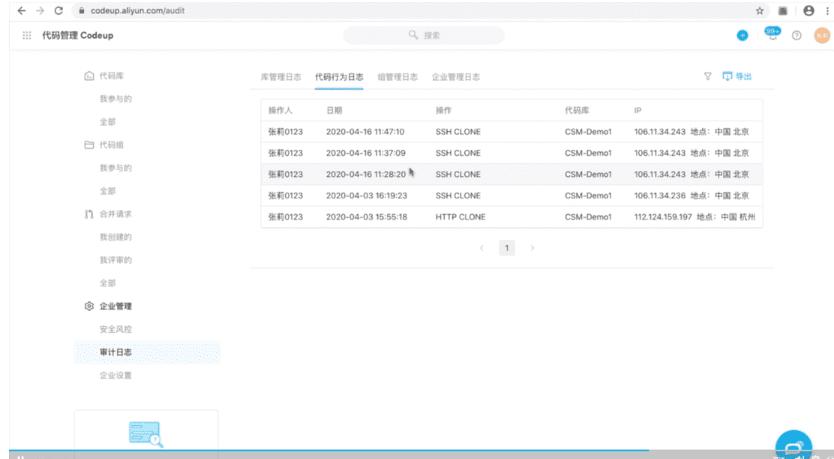834x459 pixels.
Task: Open 代码库 section in sidebar
Action: (x=111, y=76)
